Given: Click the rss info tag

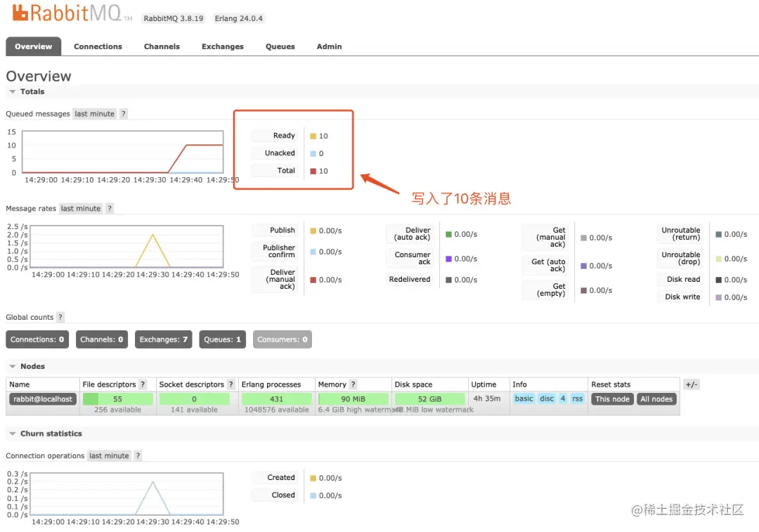Looking at the screenshot, I should pos(577,399).
